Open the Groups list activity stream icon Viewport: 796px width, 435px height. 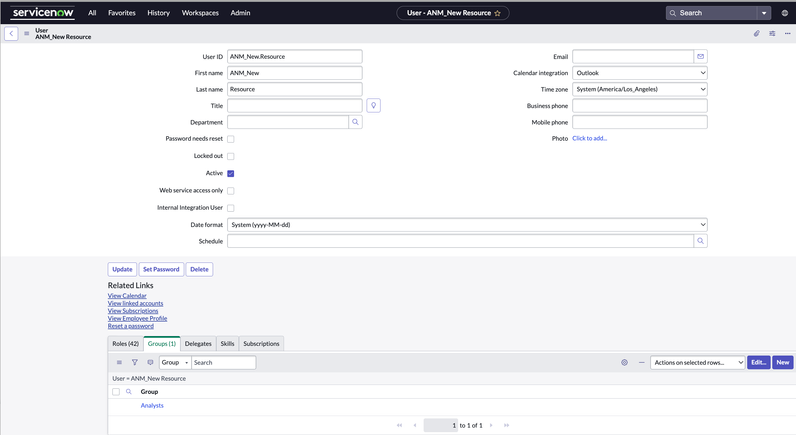click(150, 362)
